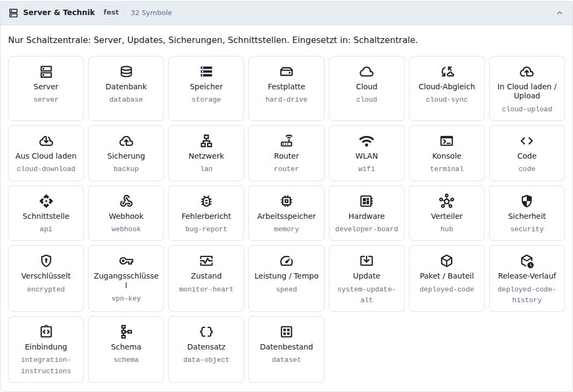573x392 pixels.
Task: Select the Leistung / Tempo speed icon
Action: click(x=286, y=261)
